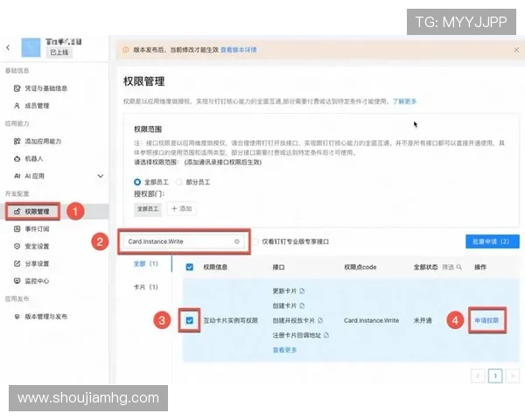Open AI 应用 menu item
The height and width of the screenshot is (420, 525).
29,176
